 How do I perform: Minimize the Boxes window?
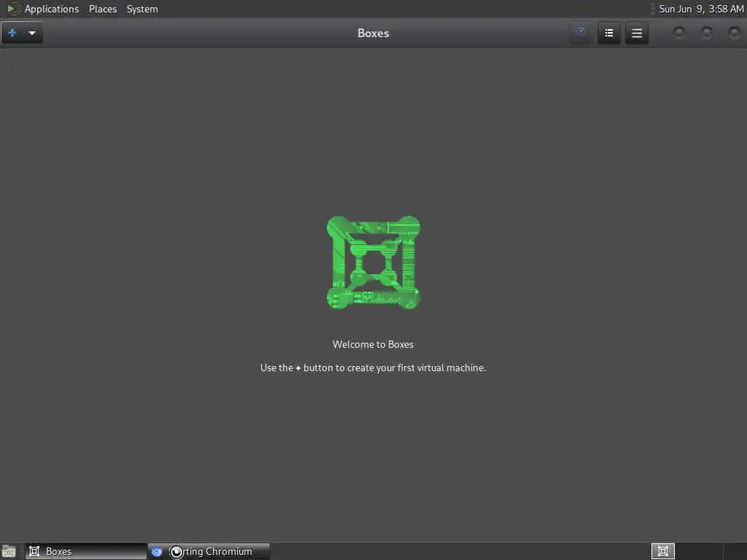(x=679, y=33)
